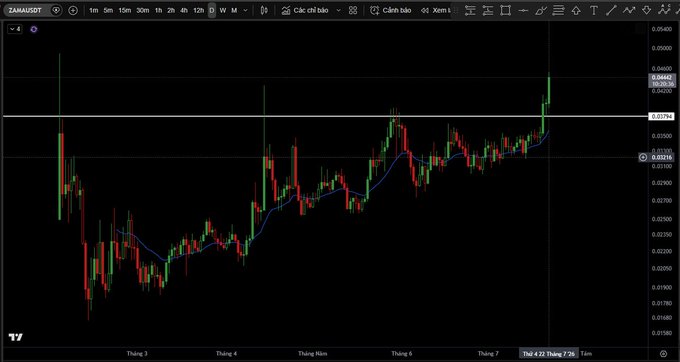
Task: Select the monthly M interval
Action: [234, 10]
